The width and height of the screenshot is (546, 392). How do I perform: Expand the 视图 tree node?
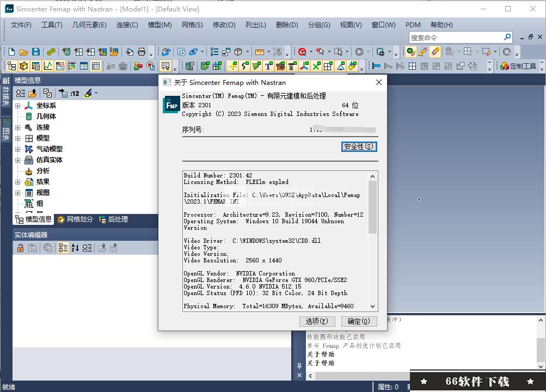(18, 193)
